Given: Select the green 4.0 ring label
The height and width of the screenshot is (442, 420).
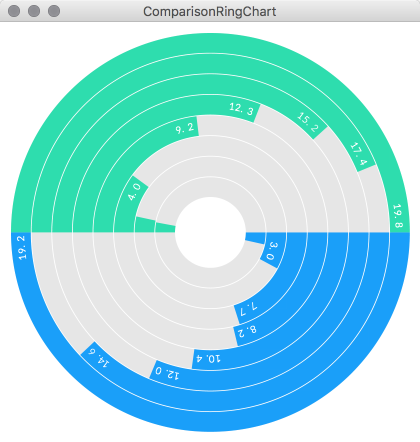Looking at the screenshot, I should pyautogui.click(x=135, y=192).
